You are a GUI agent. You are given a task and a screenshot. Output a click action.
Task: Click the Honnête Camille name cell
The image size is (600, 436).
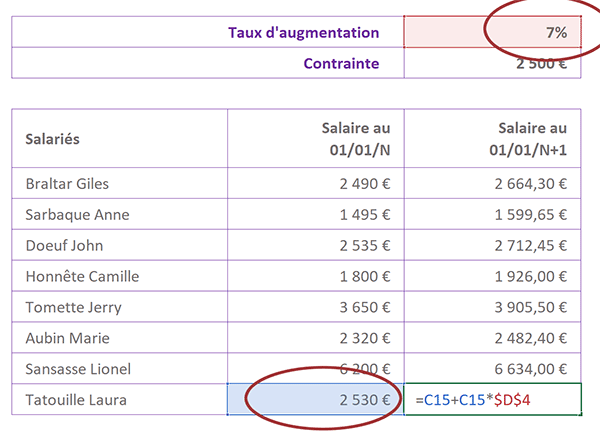coord(120,276)
